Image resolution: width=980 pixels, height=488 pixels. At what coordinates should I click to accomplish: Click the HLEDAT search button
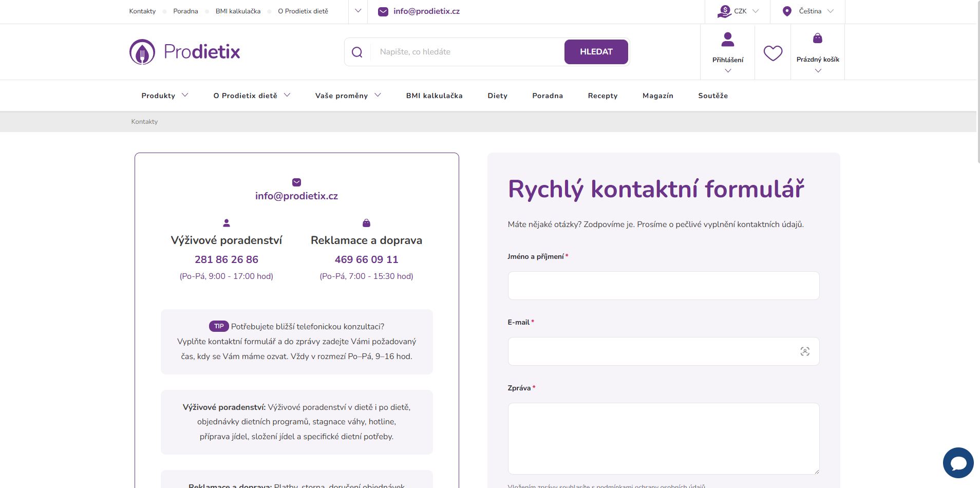tap(596, 52)
